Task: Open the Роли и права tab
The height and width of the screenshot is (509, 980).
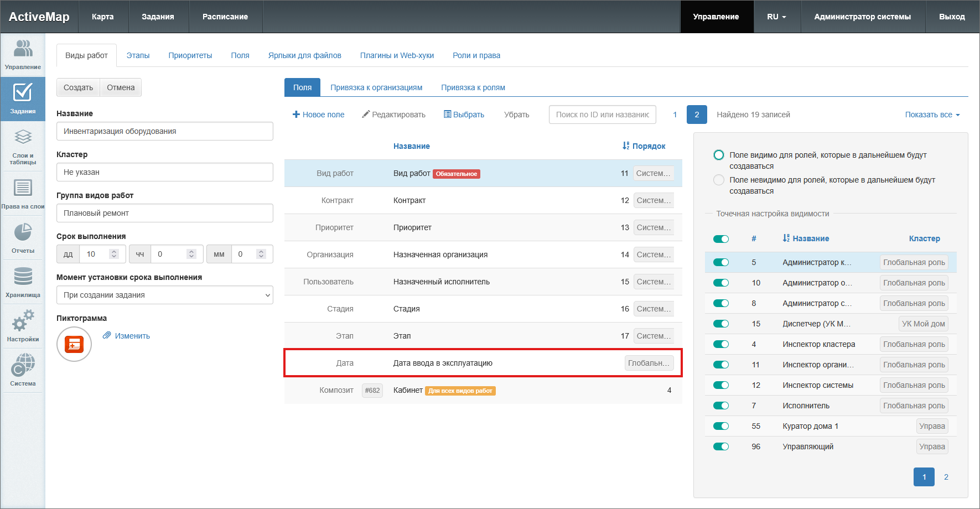Action: pos(476,55)
